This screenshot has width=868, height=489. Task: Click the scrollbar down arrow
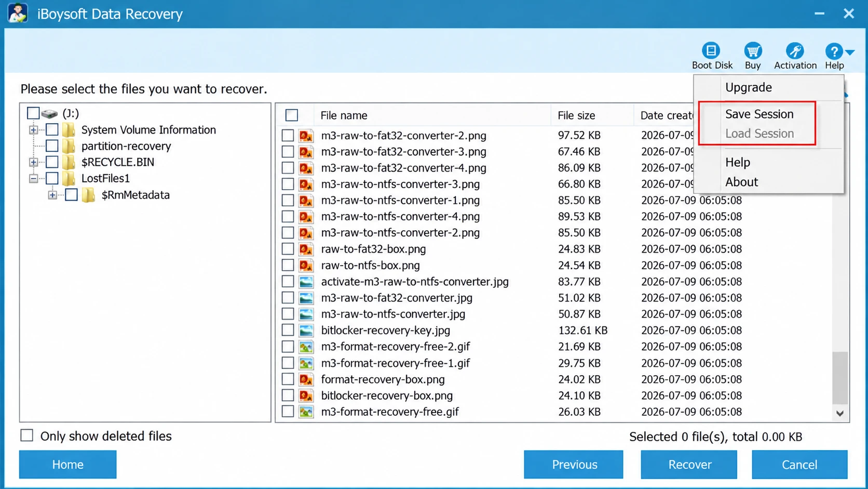(x=840, y=413)
